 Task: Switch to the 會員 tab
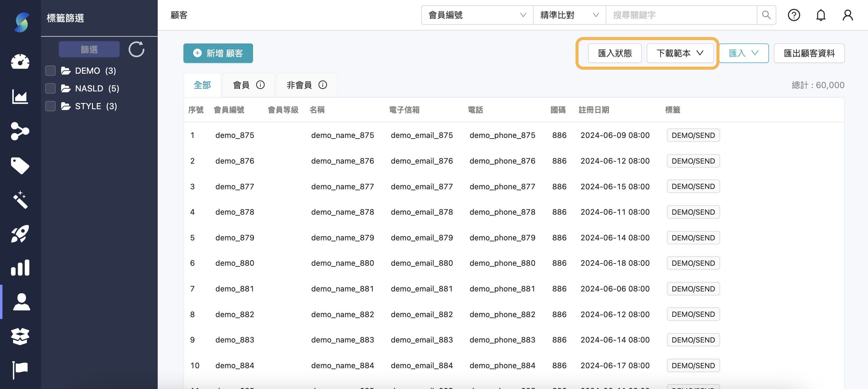(x=248, y=85)
